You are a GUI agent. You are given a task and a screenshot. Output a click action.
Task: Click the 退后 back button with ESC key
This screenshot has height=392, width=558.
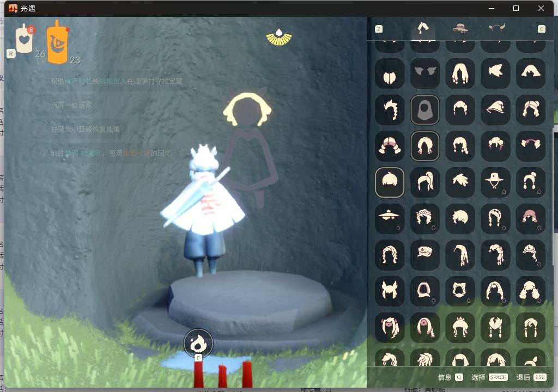pos(531,377)
